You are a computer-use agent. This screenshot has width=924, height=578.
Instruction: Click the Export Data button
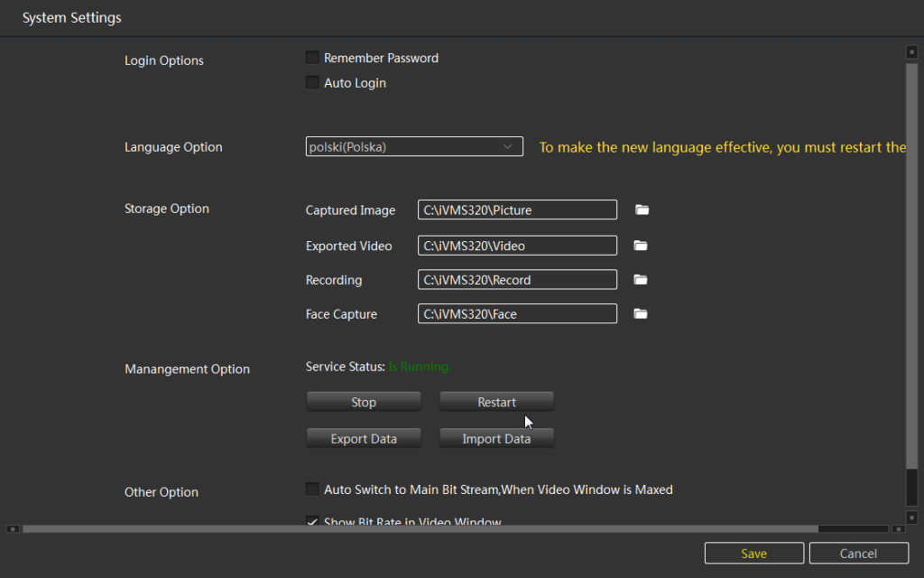tap(364, 439)
